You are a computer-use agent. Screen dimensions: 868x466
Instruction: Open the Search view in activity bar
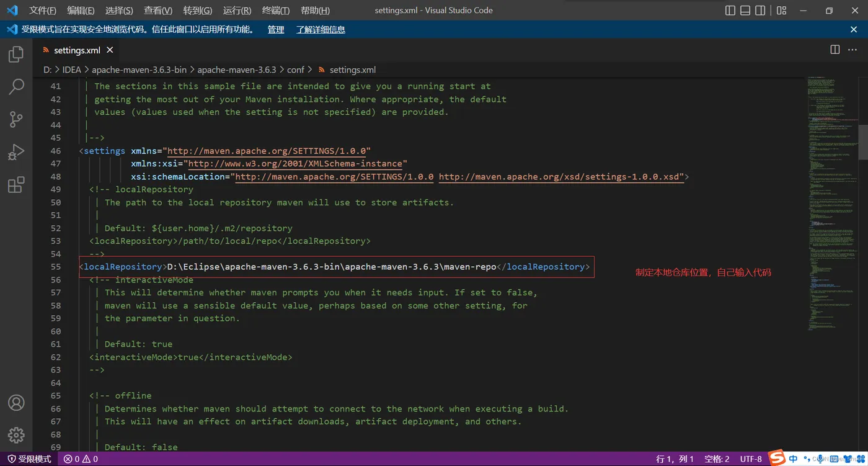click(x=16, y=86)
